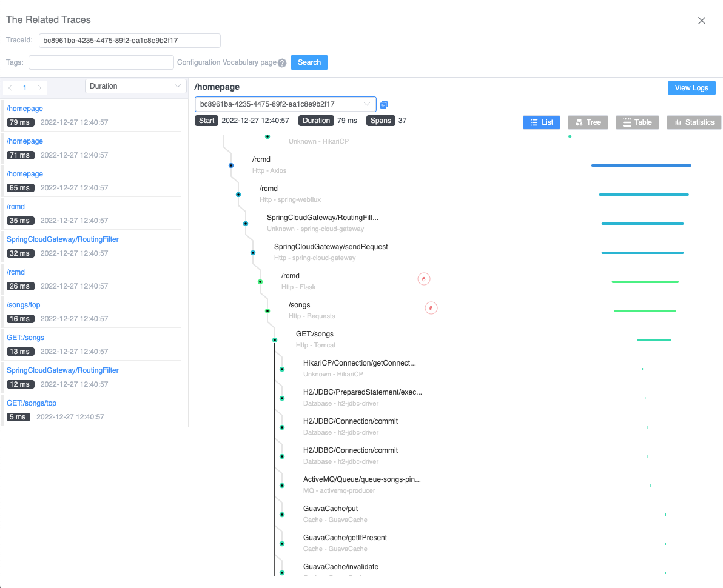Collapse the GET:/songs span node dot
Image resolution: width=723 pixels, height=588 pixels.
(x=275, y=340)
